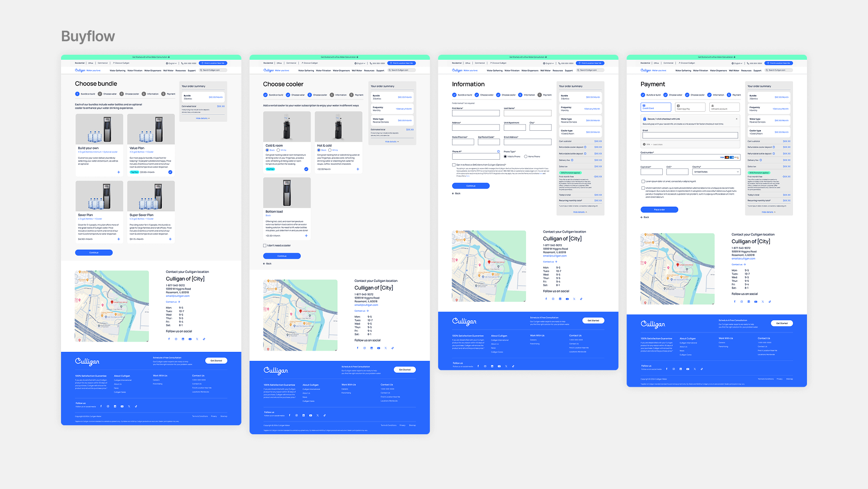868x489 pixels.
Task: Click the info icon next to Delivery fee on the Information page
Action: click(x=572, y=160)
